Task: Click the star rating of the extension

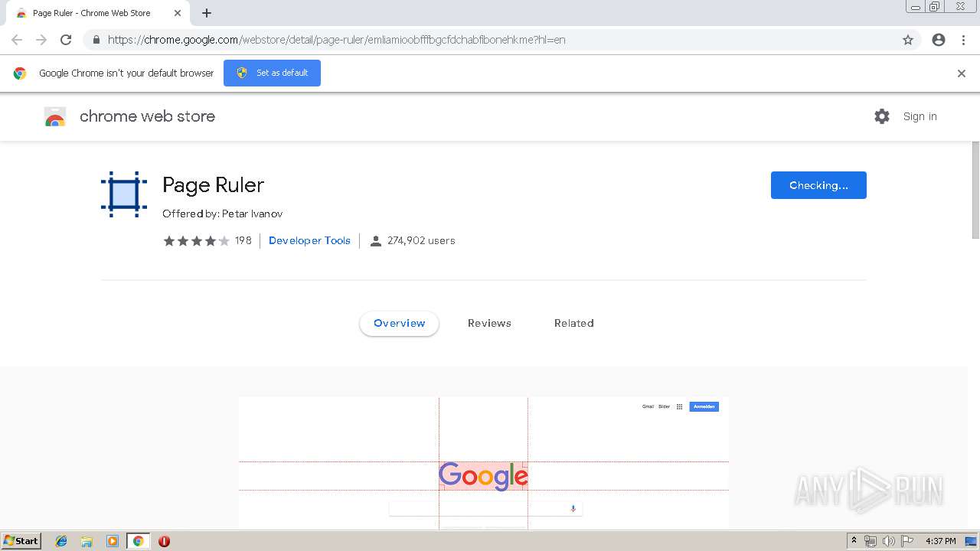Action: (x=196, y=240)
